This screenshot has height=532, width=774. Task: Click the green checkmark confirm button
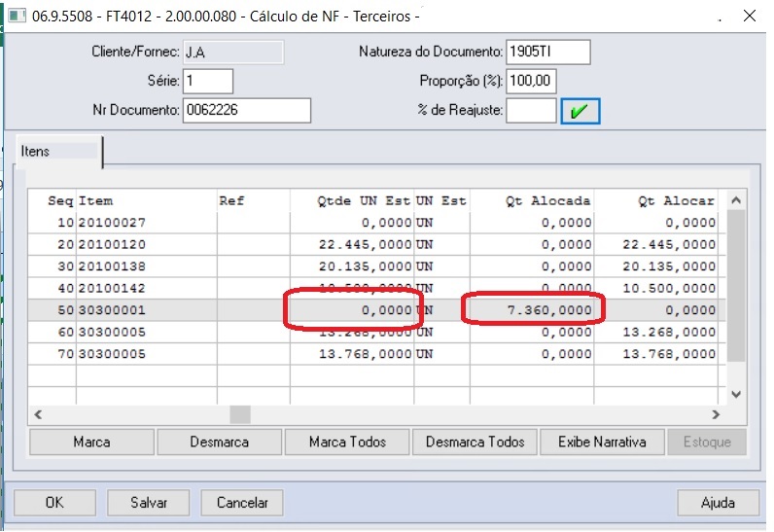coord(580,111)
